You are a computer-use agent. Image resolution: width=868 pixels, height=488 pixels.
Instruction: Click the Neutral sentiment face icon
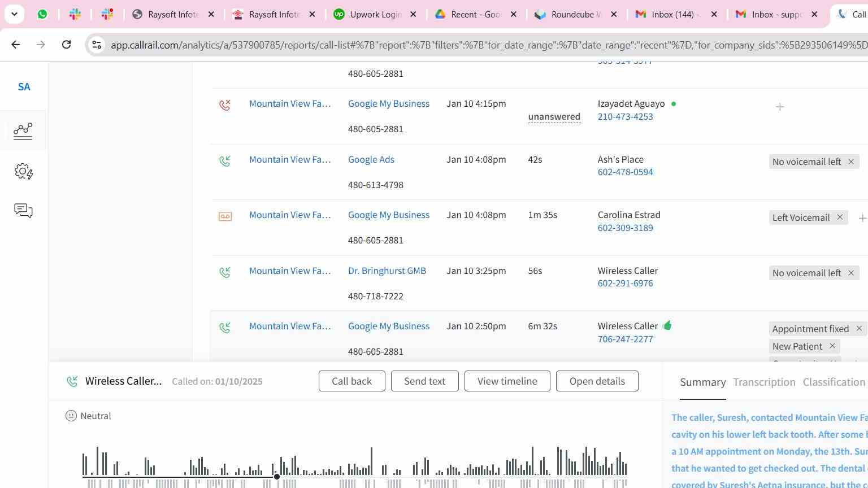(71, 416)
